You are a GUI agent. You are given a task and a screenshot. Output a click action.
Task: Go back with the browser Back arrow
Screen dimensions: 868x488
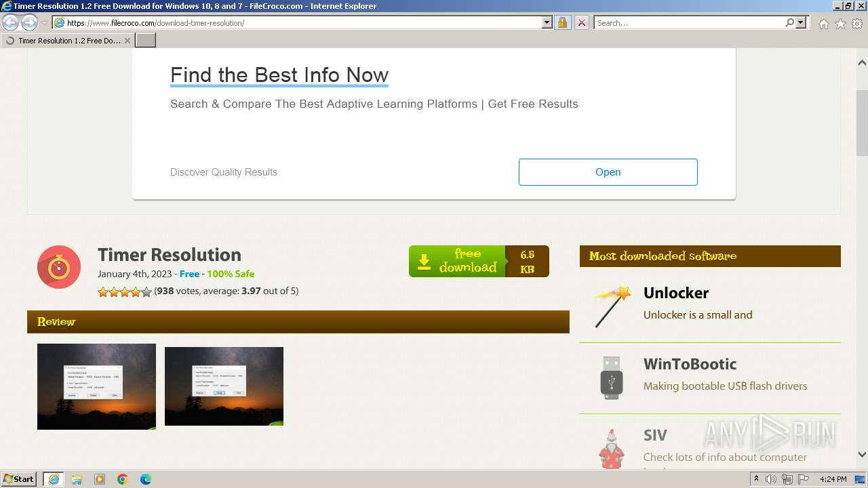coord(11,22)
